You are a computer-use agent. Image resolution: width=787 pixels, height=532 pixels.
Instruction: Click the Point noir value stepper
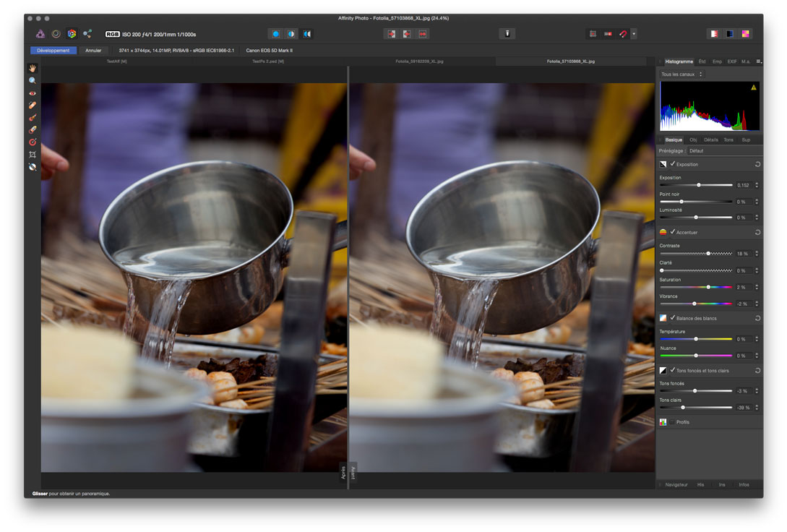coord(757,202)
